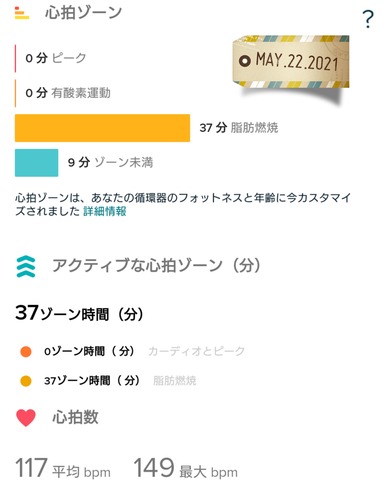Select the カーディオとピーク zone row
This screenshot has width=391, height=500.
click(133, 351)
